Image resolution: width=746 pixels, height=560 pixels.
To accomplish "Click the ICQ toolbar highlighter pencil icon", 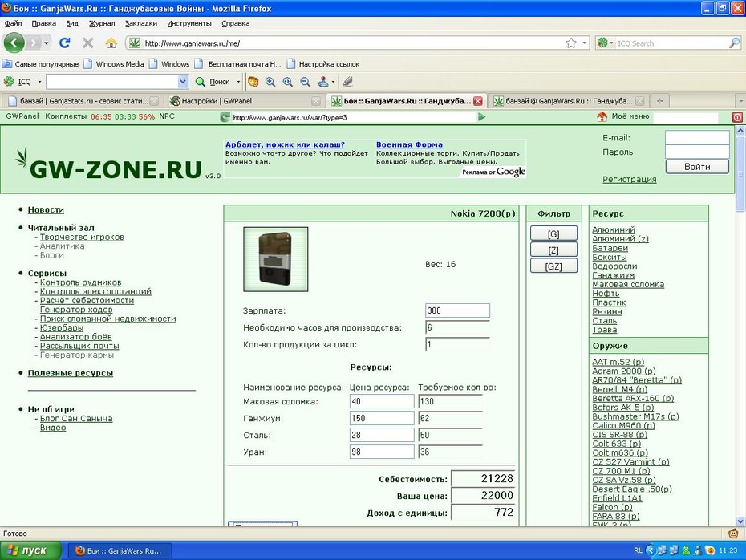I will click(x=347, y=82).
